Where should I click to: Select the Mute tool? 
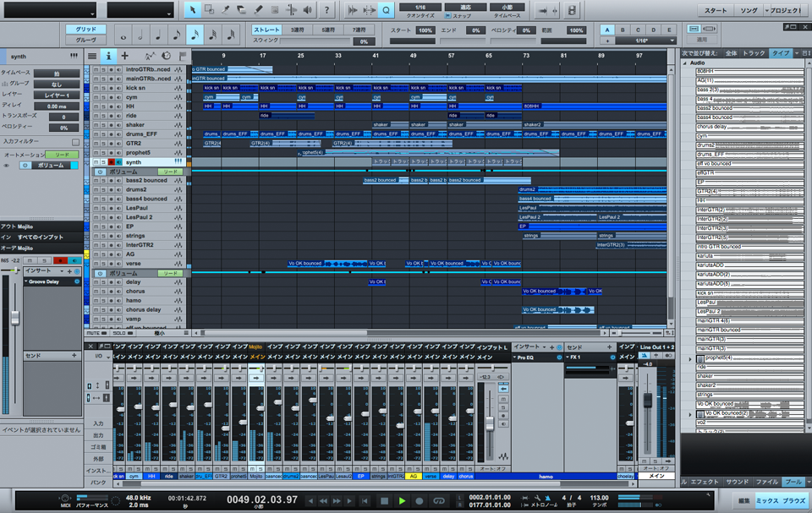[x=275, y=10]
